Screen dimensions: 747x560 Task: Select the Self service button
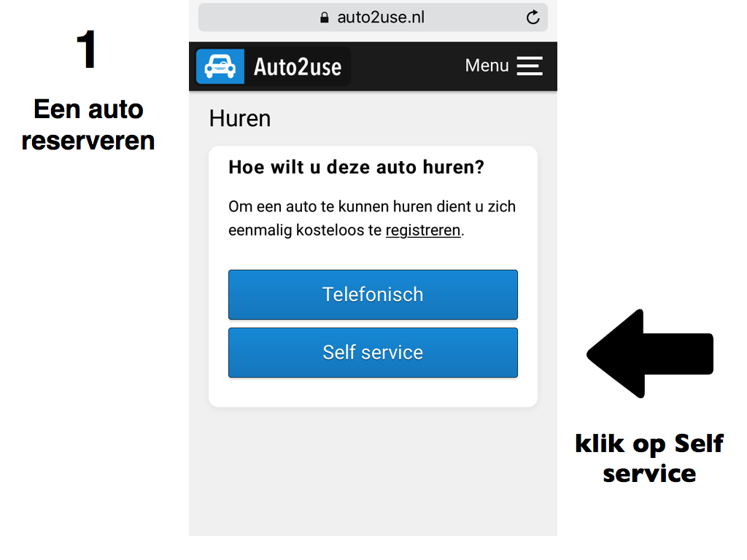point(373,353)
